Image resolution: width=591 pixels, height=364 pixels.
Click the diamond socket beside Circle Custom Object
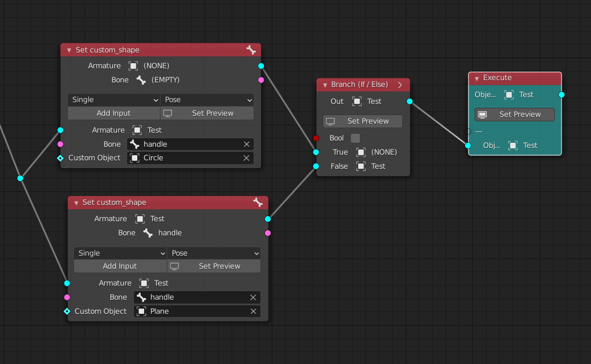[x=60, y=158]
